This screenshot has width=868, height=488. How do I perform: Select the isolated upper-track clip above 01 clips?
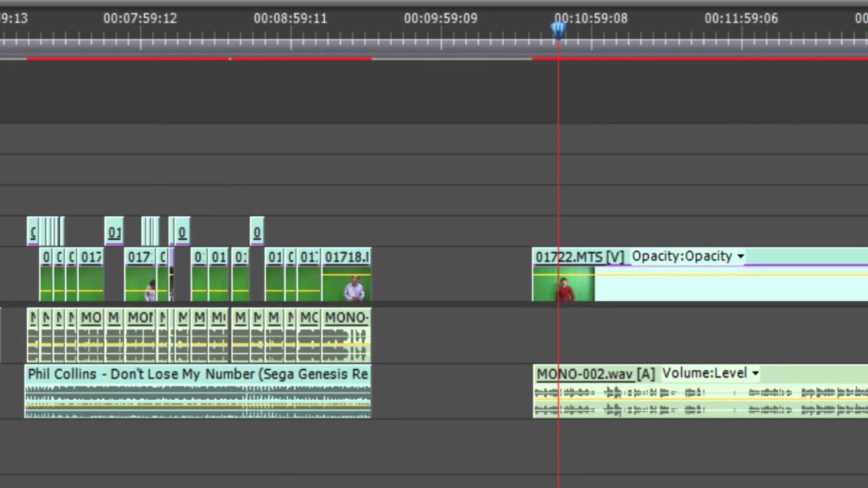[x=257, y=232]
